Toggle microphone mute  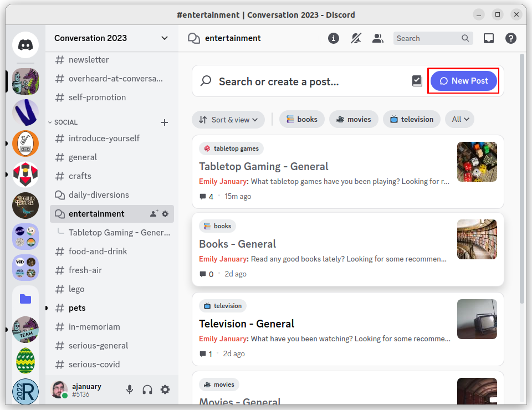(130, 389)
